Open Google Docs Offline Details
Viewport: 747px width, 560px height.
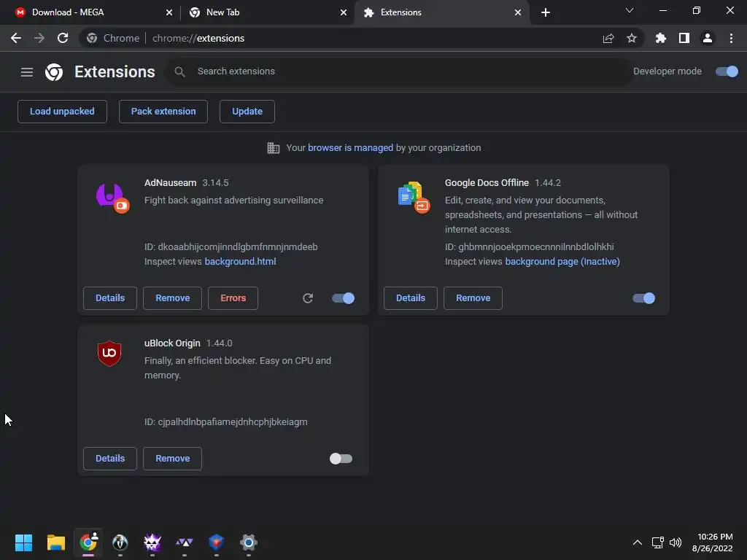[x=411, y=298]
